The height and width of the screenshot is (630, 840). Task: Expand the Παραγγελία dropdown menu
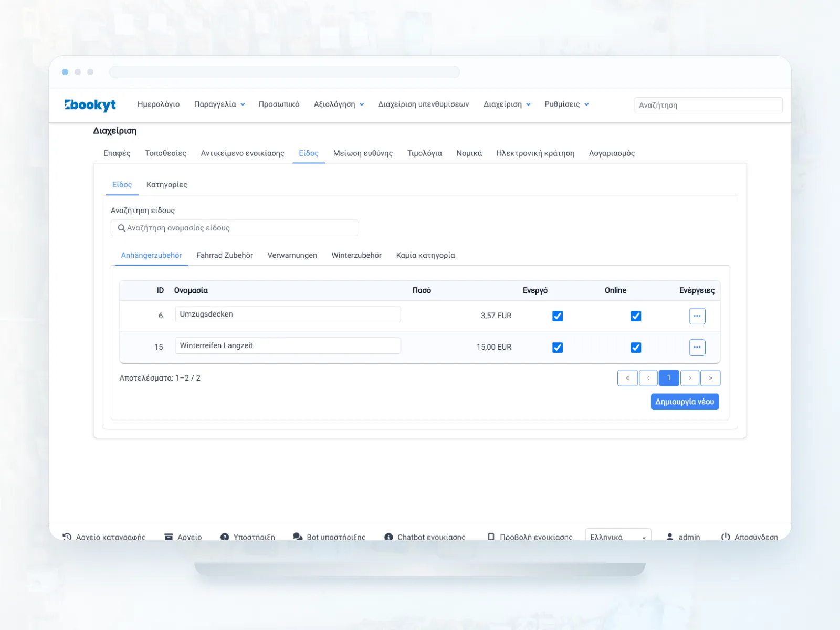[219, 104]
